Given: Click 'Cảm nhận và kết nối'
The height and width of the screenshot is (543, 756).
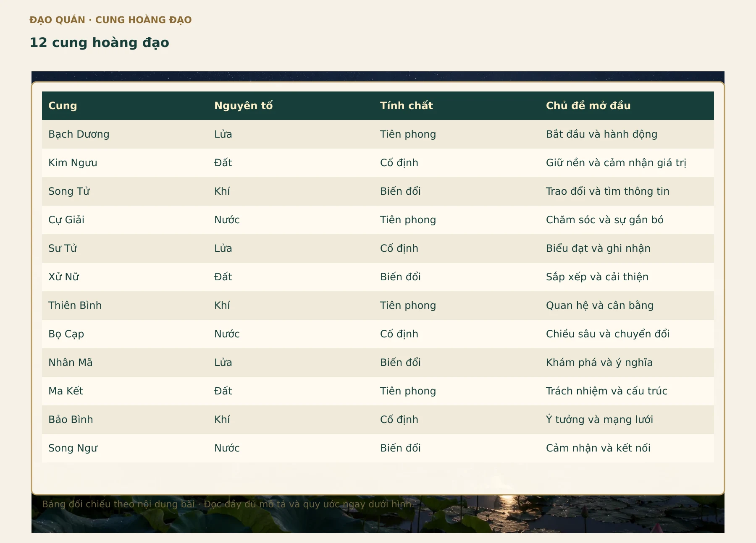Looking at the screenshot, I should [598, 448].
